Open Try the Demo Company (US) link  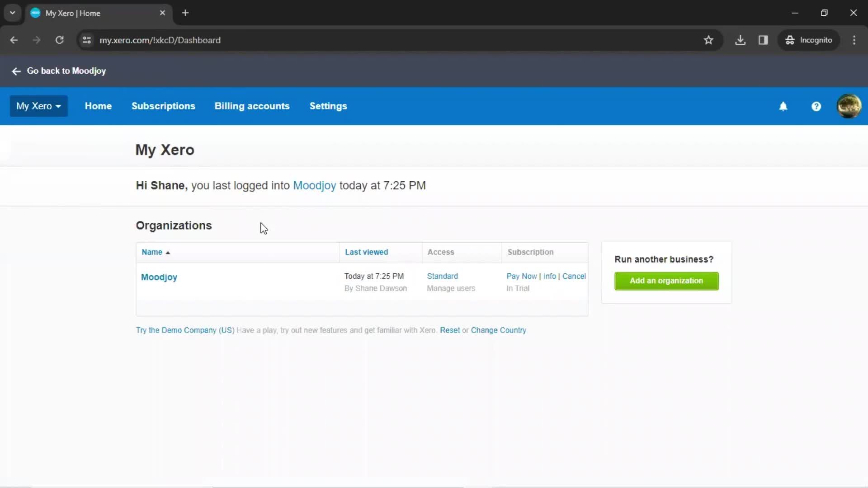pyautogui.click(x=185, y=330)
